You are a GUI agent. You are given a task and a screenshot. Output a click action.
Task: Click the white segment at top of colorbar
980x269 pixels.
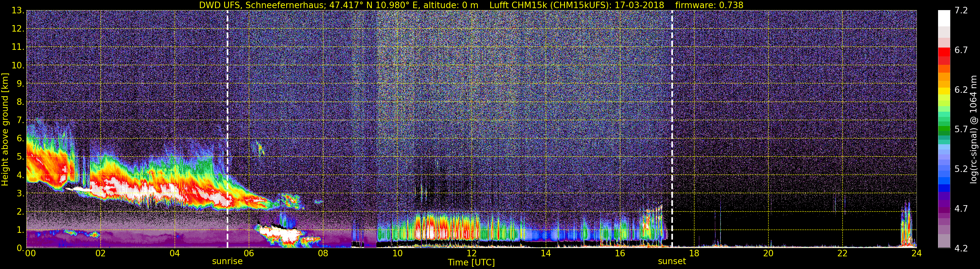pos(944,18)
